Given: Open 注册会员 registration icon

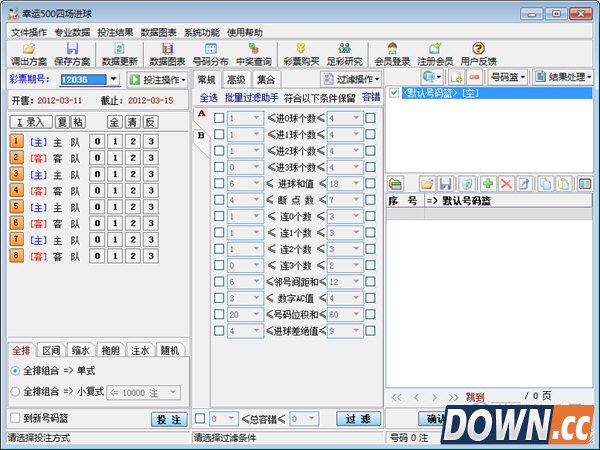Looking at the screenshot, I should [435, 54].
